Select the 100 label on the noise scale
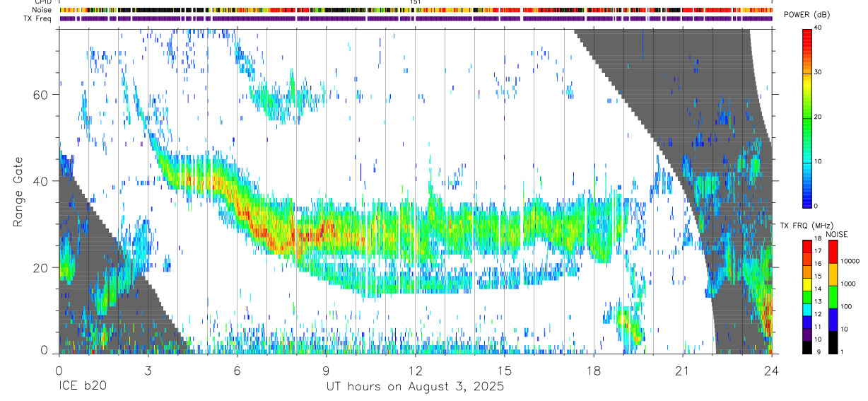868x401 pixels. point(846,306)
